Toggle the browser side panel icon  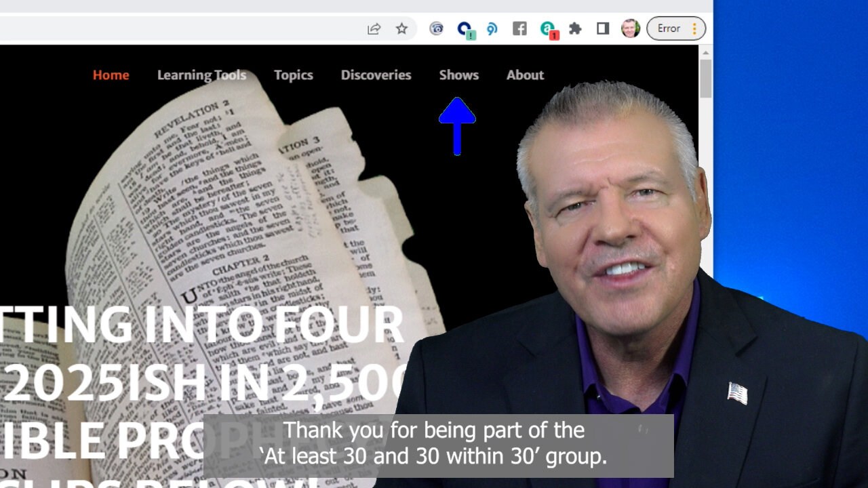coord(602,28)
